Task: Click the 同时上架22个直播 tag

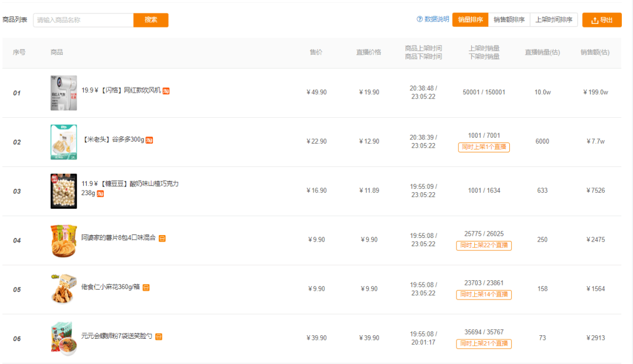Action: point(484,246)
